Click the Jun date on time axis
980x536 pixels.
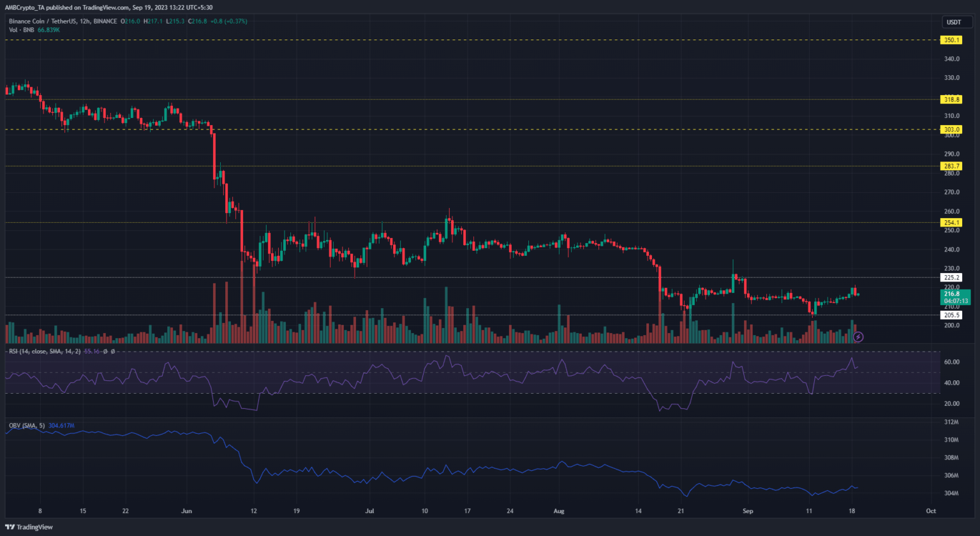(x=186, y=511)
